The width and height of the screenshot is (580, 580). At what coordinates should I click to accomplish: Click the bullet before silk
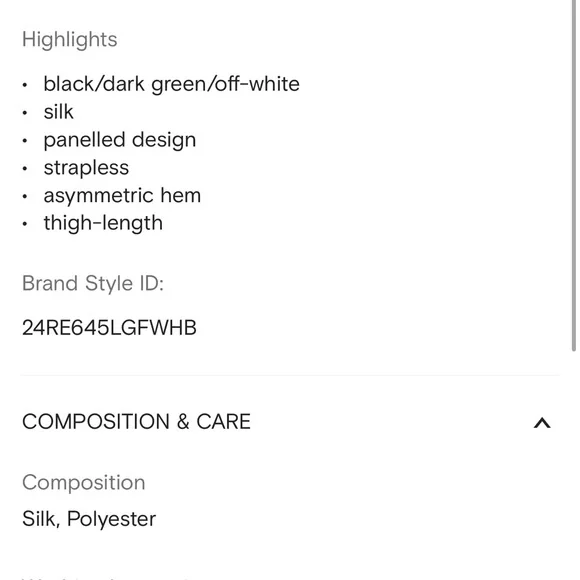[25, 112]
